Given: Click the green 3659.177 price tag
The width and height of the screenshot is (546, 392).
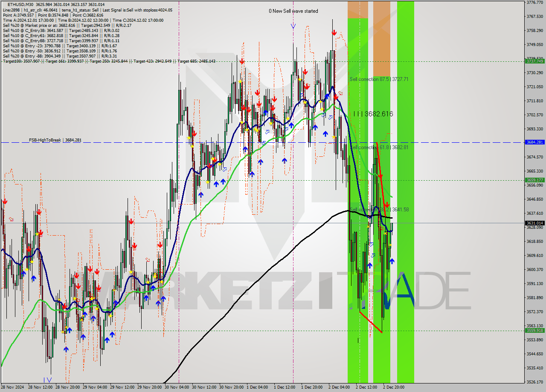Looking at the screenshot, I should point(534,180).
